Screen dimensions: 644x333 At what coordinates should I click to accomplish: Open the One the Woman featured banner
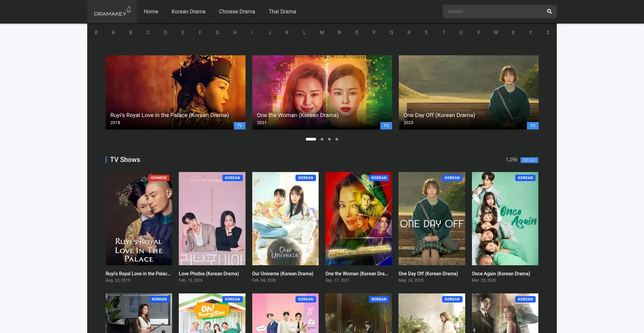pos(322,92)
